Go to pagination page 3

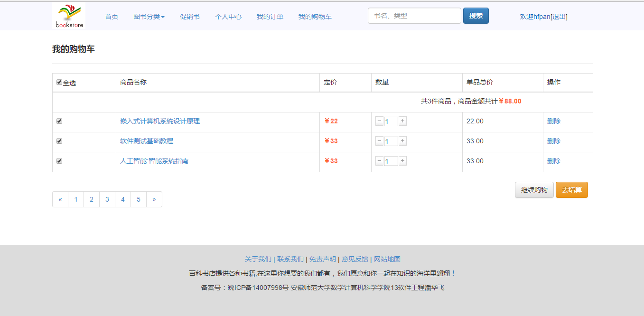click(x=107, y=199)
